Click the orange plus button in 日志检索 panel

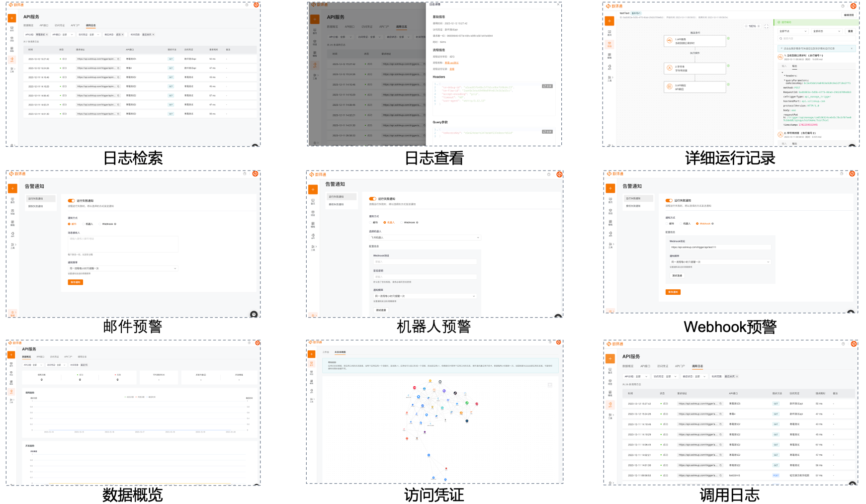12,18
